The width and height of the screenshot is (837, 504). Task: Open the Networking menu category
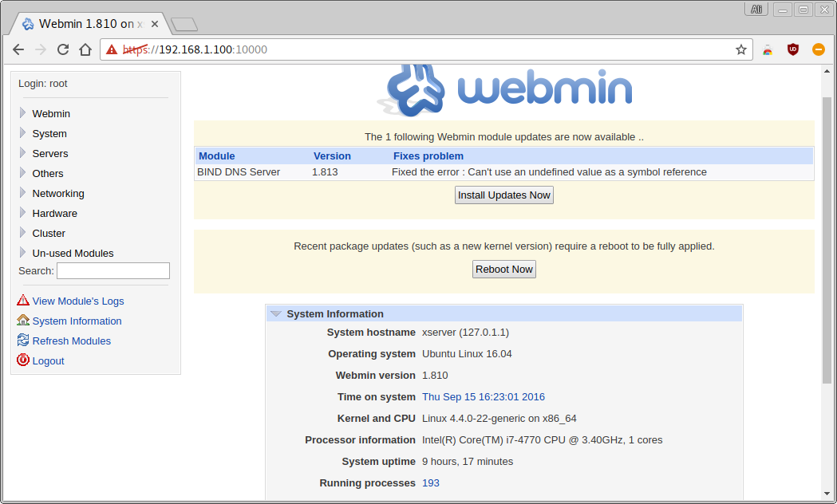pyautogui.click(x=58, y=193)
